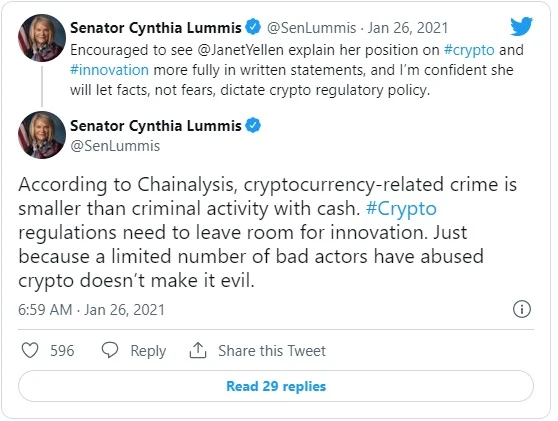Click Read 29 replies button
Screen dimensions: 558x421
click(276, 386)
